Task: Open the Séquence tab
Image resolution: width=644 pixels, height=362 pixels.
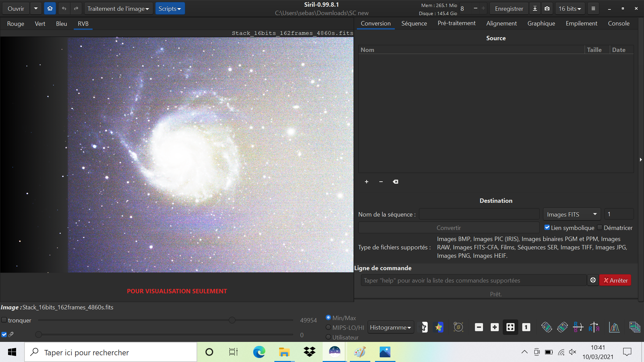Action: tap(414, 23)
